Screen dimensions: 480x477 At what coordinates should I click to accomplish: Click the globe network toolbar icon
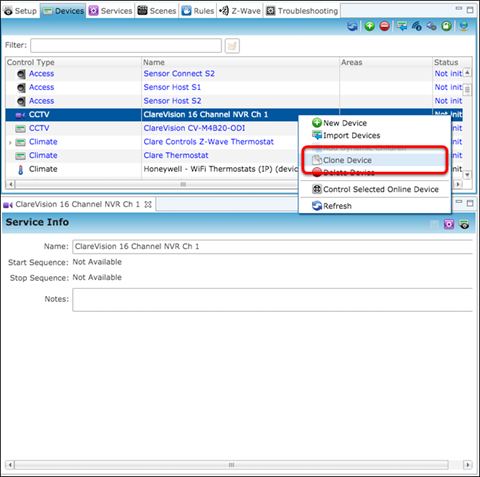(x=464, y=26)
